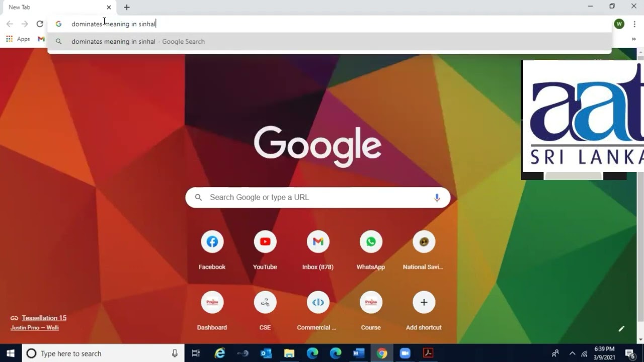Go forward with the forward arrow

pyautogui.click(x=25, y=24)
